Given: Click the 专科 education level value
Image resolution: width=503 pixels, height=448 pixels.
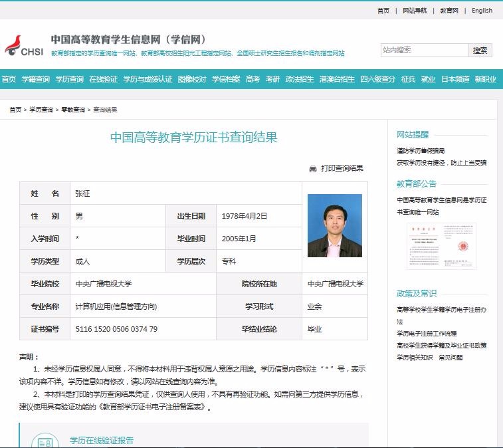Looking at the screenshot, I should 229,261.
